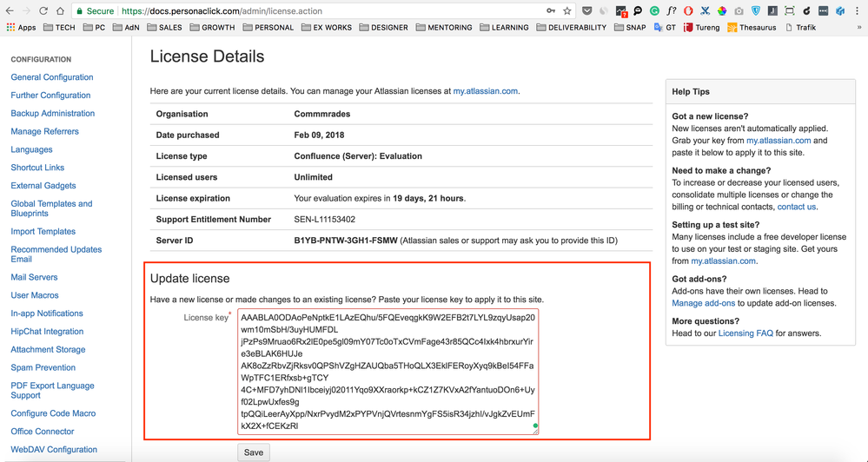Click the Save button
This screenshot has height=462, width=868.
pos(254,452)
